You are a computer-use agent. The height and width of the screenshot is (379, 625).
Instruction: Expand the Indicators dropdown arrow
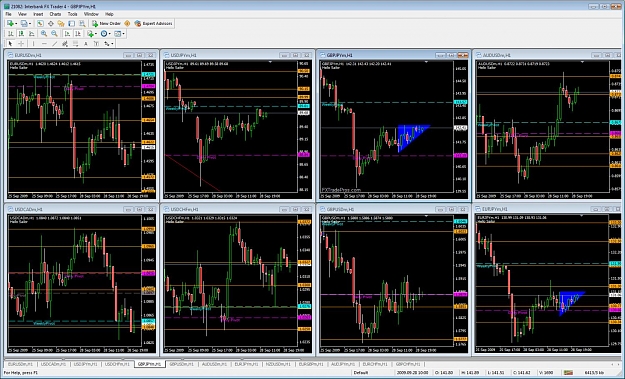[96, 33]
